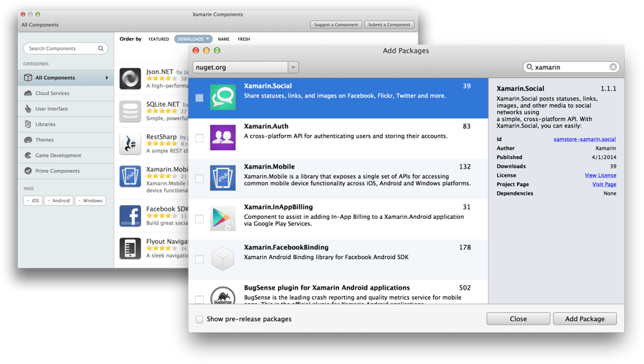Click the Json.NET component icon
Image resolution: width=644 pixels, height=364 pixels.
point(130,78)
